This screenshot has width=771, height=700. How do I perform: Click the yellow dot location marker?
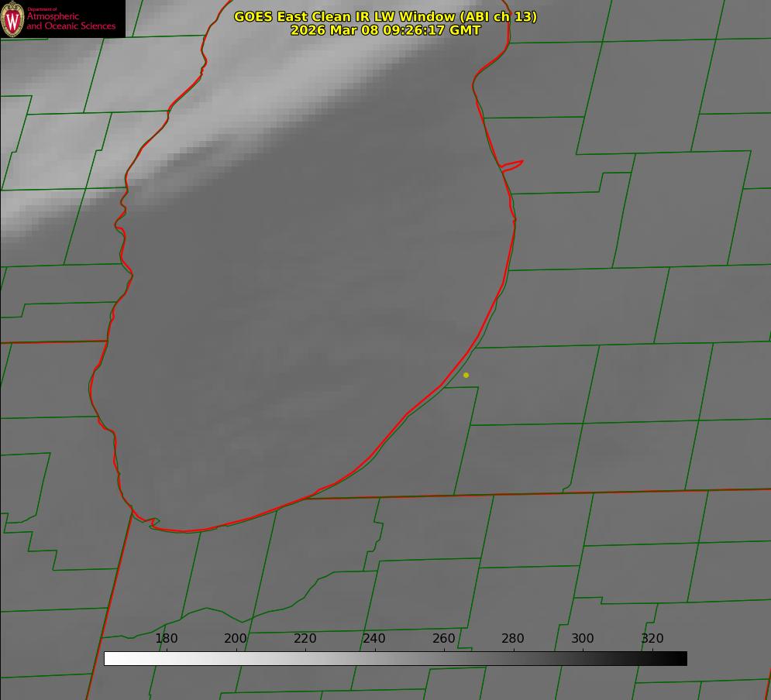(466, 376)
